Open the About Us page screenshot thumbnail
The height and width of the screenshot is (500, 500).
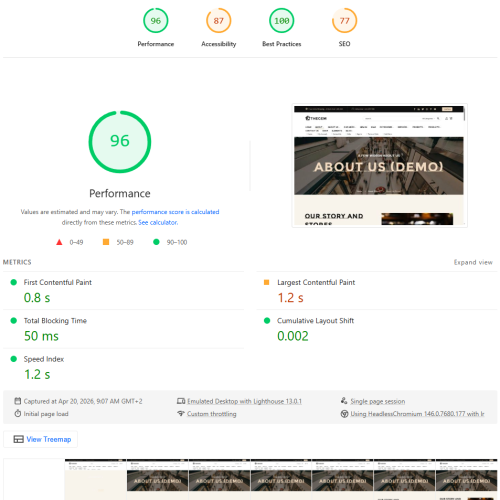coord(380,166)
